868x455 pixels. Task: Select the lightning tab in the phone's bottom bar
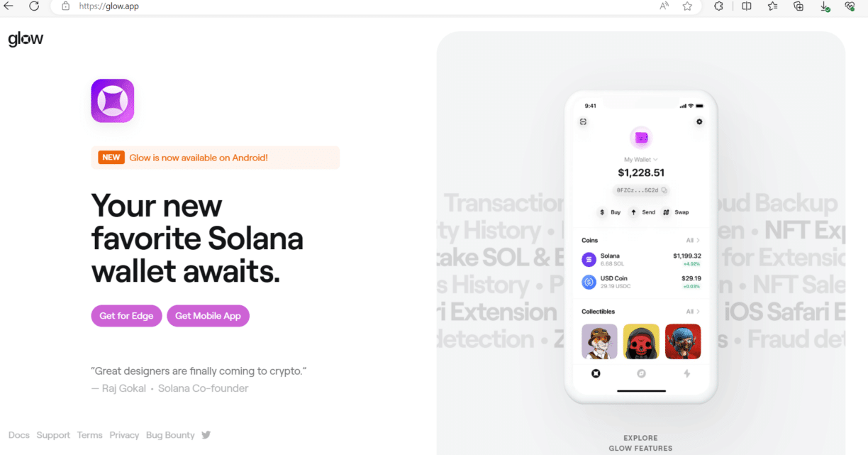pyautogui.click(x=686, y=373)
